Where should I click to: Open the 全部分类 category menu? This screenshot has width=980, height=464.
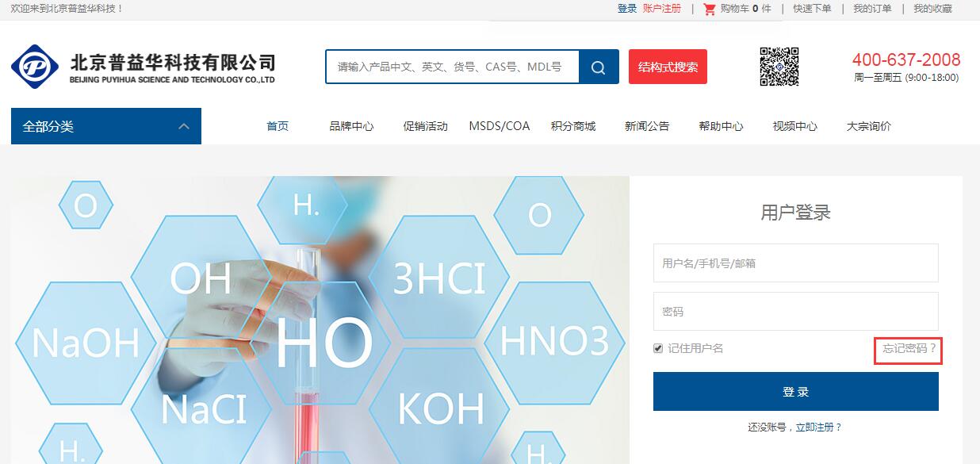click(106, 126)
